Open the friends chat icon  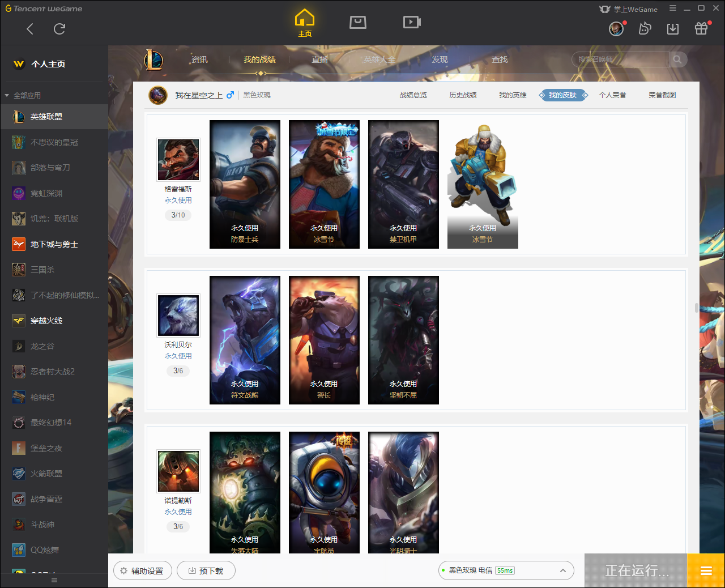(645, 28)
